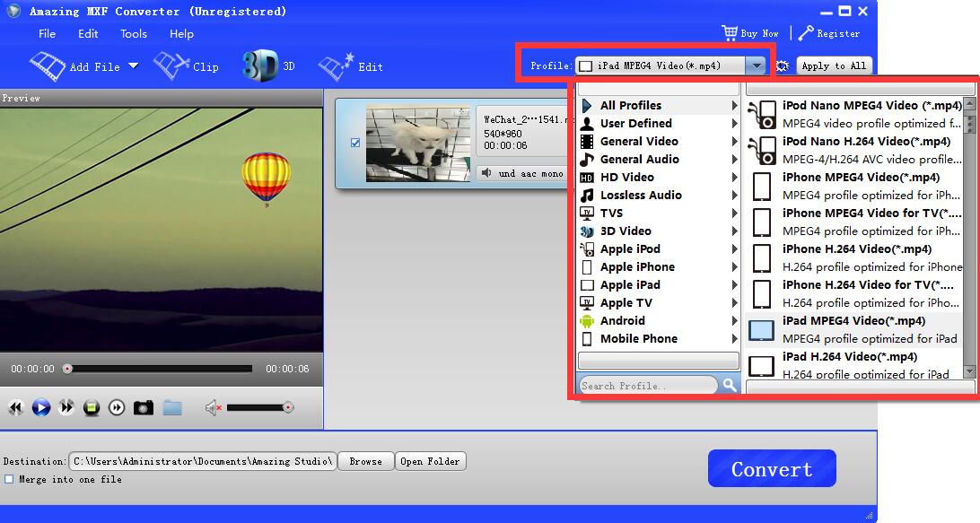
Task: Expand General Video submenu arrow
Action: (x=735, y=142)
